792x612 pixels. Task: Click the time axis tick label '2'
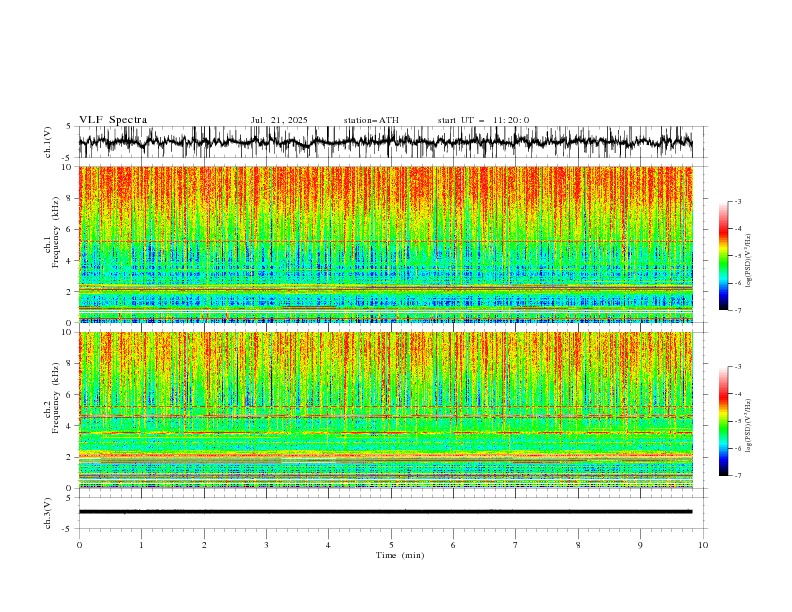(204, 545)
